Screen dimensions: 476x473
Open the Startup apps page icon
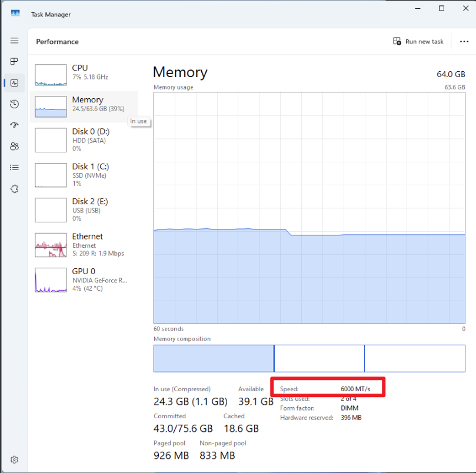point(15,125)
